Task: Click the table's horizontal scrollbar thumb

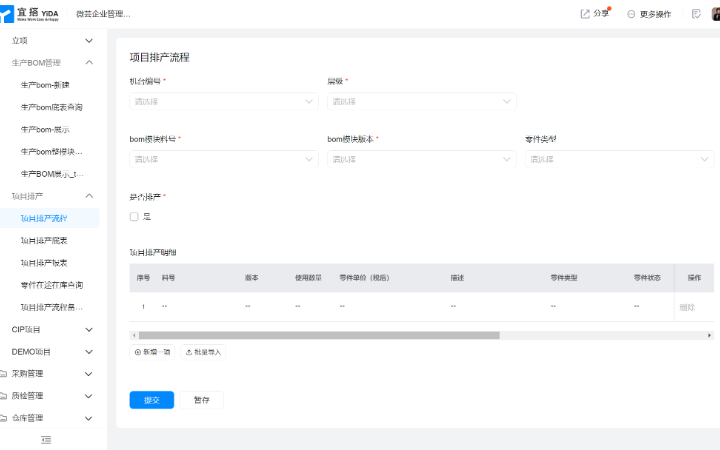Action: pos(319,336)
